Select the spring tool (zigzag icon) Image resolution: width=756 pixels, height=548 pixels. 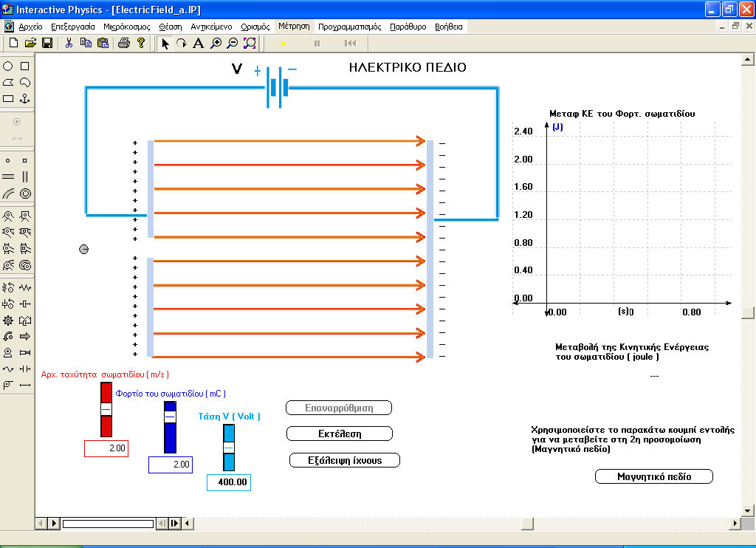coord(25,288)
